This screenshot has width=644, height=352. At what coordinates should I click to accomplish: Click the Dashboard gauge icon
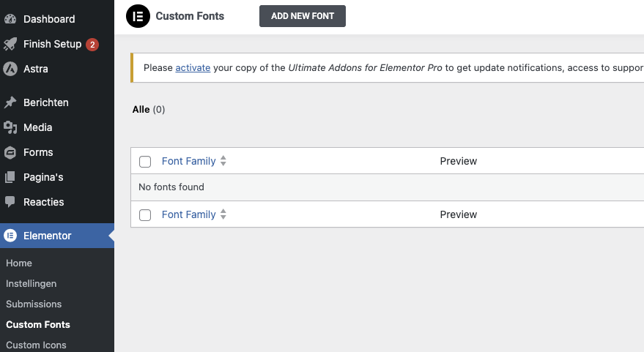[10, 19]
